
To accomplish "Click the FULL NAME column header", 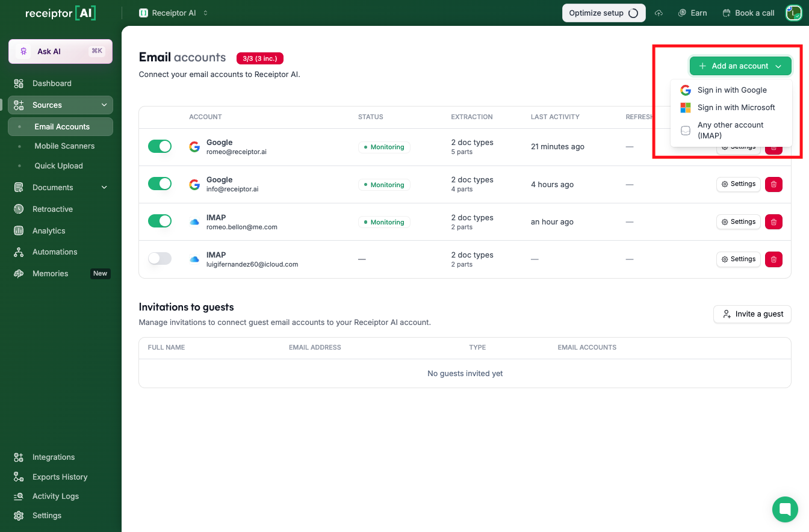I will [166, 348].
